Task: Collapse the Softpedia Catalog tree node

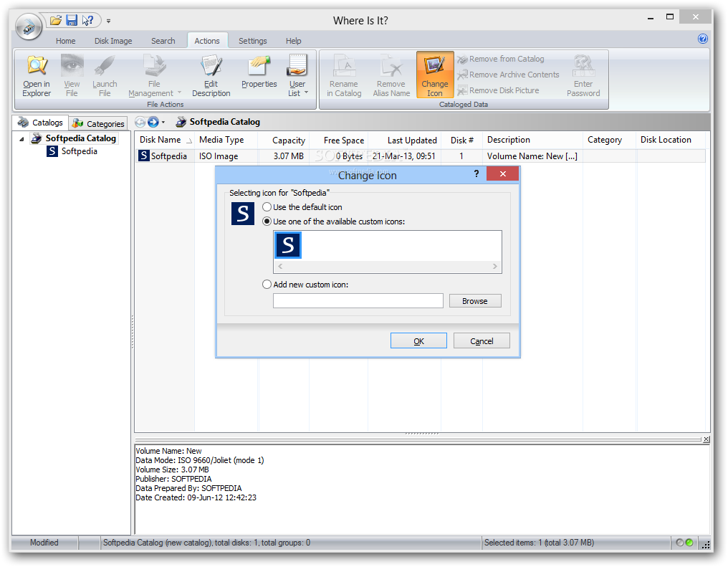Action: (x=21, y=139)
